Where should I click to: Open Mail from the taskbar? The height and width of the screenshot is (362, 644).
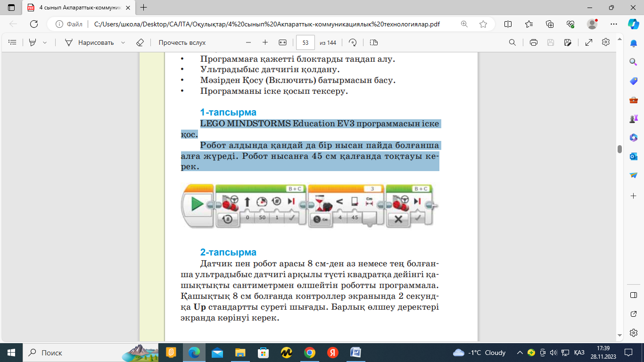click(217, 353)
